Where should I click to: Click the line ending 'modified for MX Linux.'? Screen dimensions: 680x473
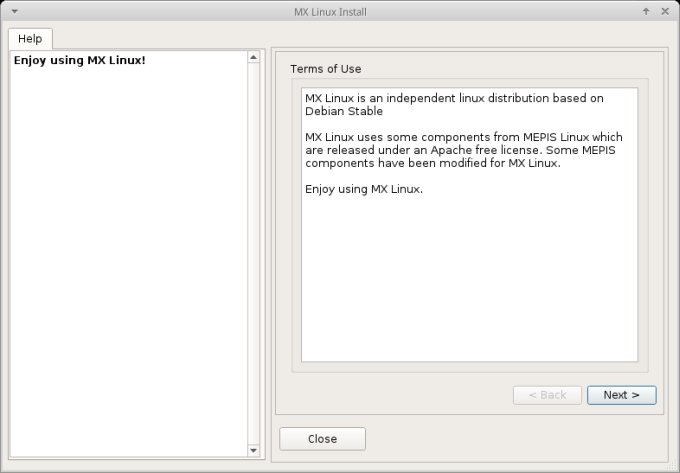(x=433, y=163)
